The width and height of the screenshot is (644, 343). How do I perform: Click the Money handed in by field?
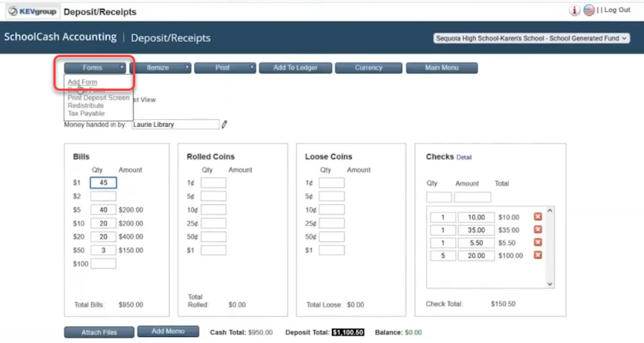coord(175,125)
